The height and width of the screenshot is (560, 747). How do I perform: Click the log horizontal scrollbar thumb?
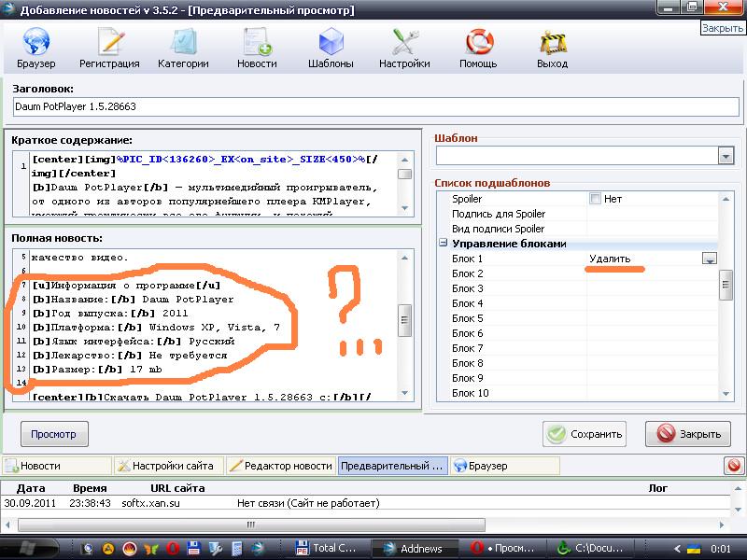tap(251, 525)
